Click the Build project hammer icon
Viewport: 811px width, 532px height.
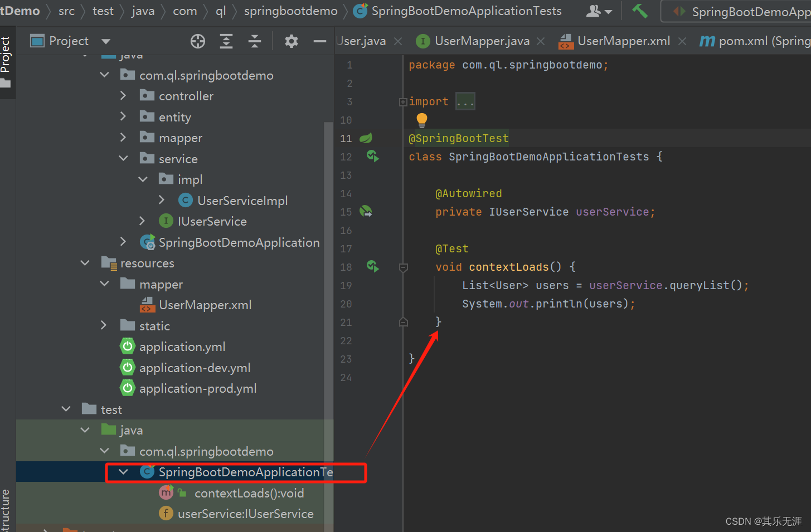pyautogui.click(x=640, y=11)
